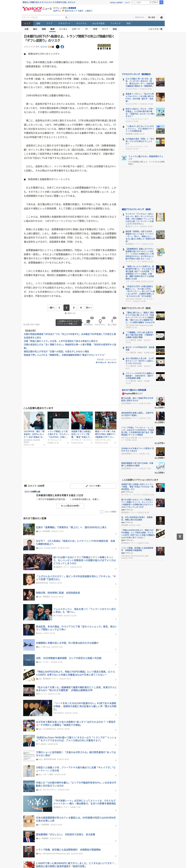Open article 物価対策、財政規律に配慮
Image resolution: width=186 pixels, height=868 pixels.
[x=58, y=592]
